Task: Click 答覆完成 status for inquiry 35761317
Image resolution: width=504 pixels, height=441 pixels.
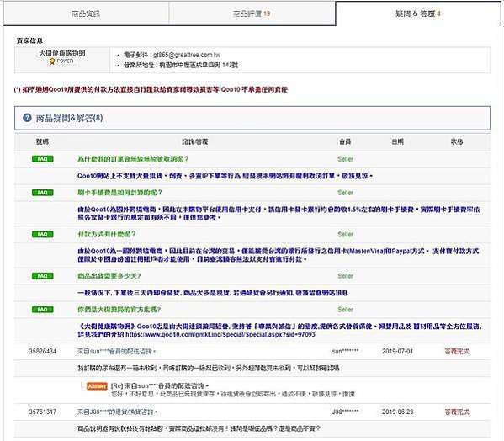Action: (x=457, y=412)
